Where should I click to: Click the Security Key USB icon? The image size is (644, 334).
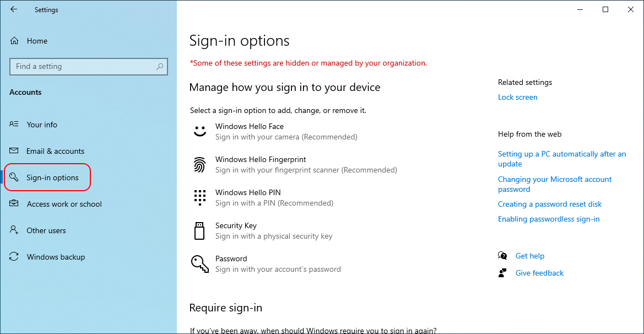click(x=199, y=230)
